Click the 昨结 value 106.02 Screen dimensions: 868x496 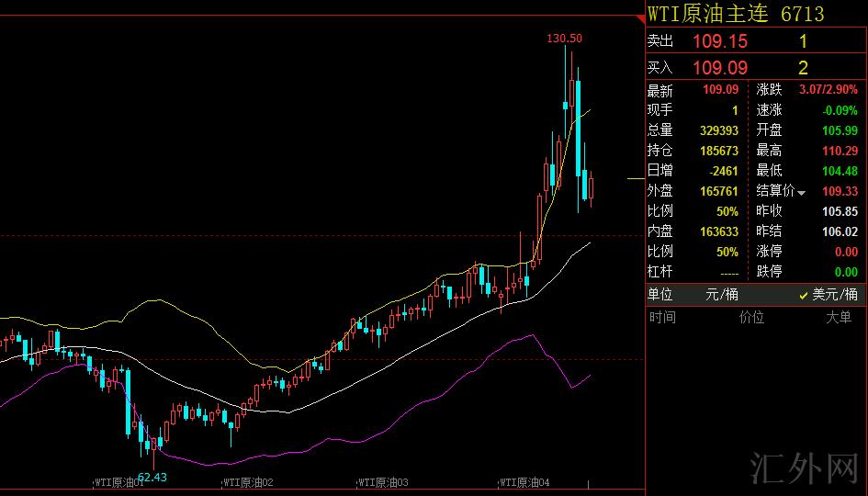pyautogui.click(x=840, y=231)
